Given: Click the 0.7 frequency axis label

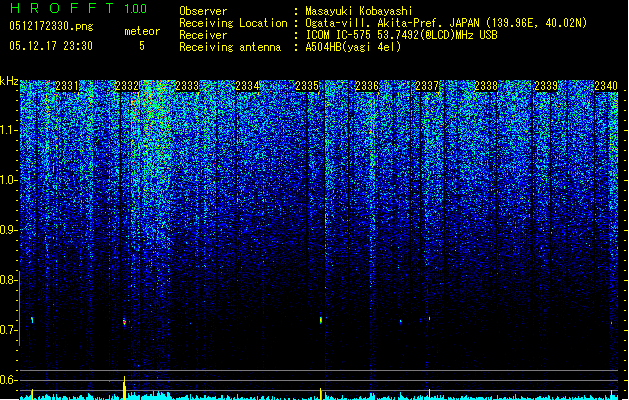Looking at the screenshot, I should pos(8,330).
